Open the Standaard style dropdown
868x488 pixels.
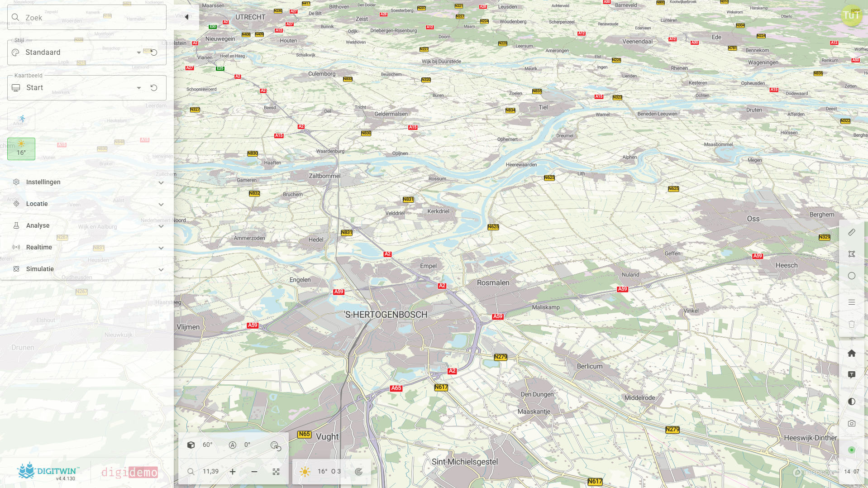point(139,52)
